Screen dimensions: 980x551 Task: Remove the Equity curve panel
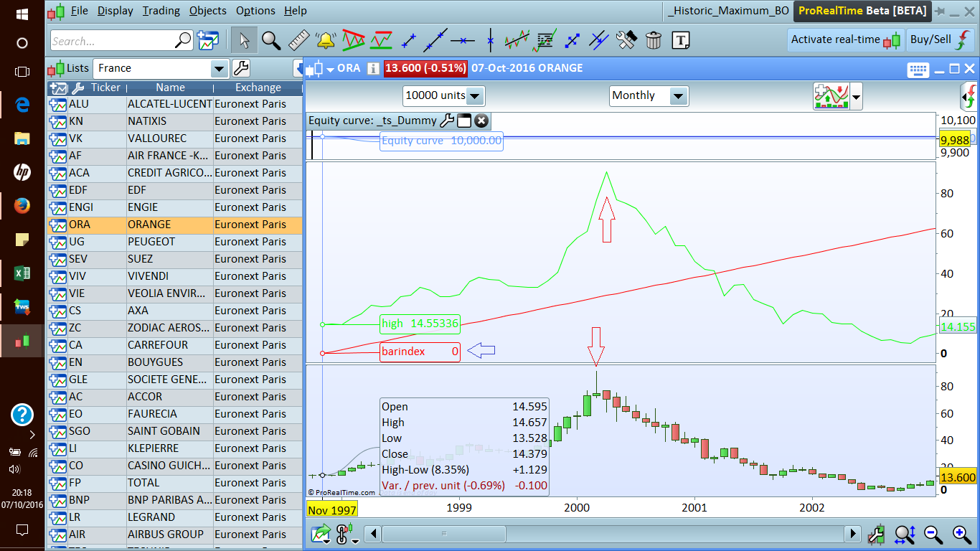(x=481, y=121)
